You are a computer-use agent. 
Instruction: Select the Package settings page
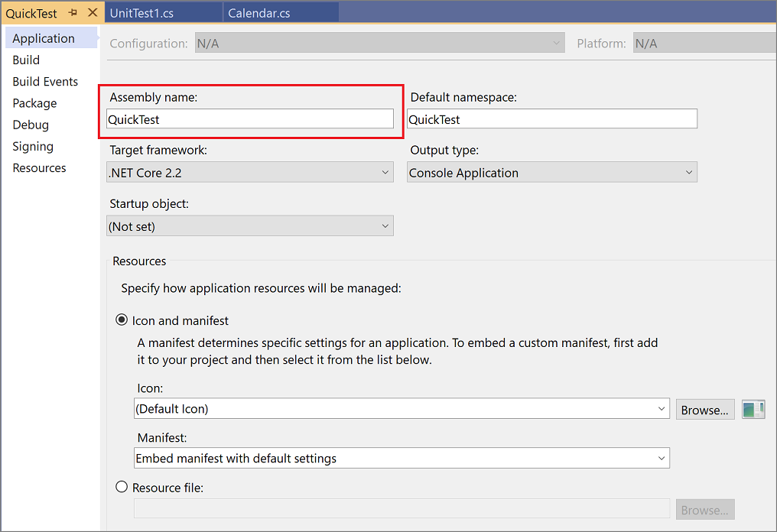click(x=34, y=103)
